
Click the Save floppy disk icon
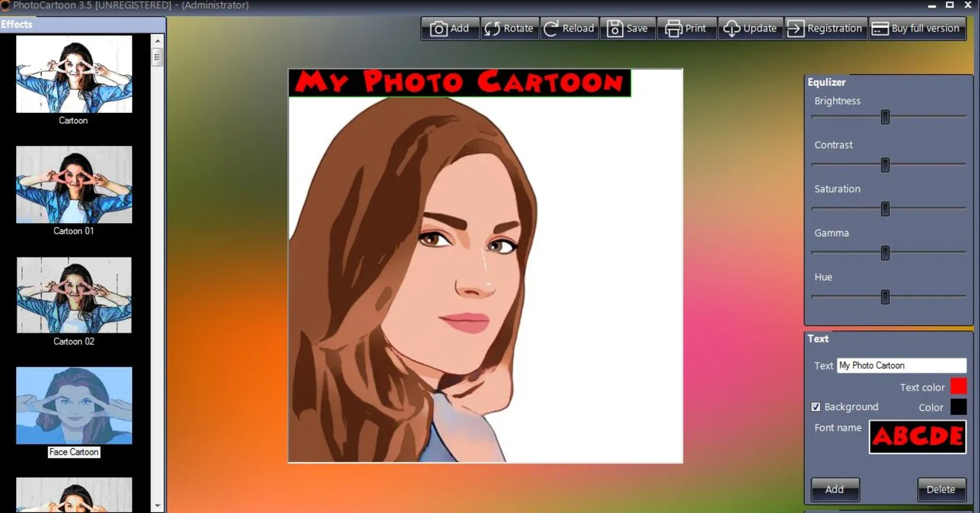pyautogui.click(x=614, y=29)
